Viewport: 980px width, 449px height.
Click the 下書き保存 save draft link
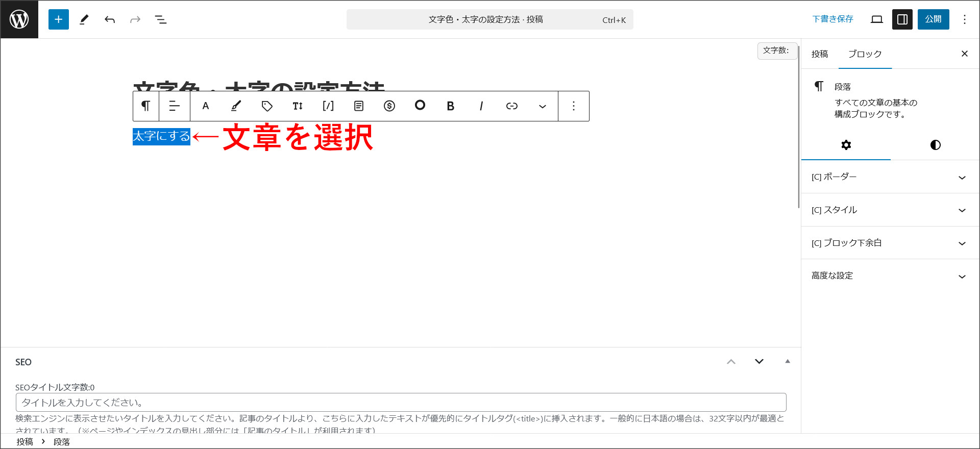point(832,19)
